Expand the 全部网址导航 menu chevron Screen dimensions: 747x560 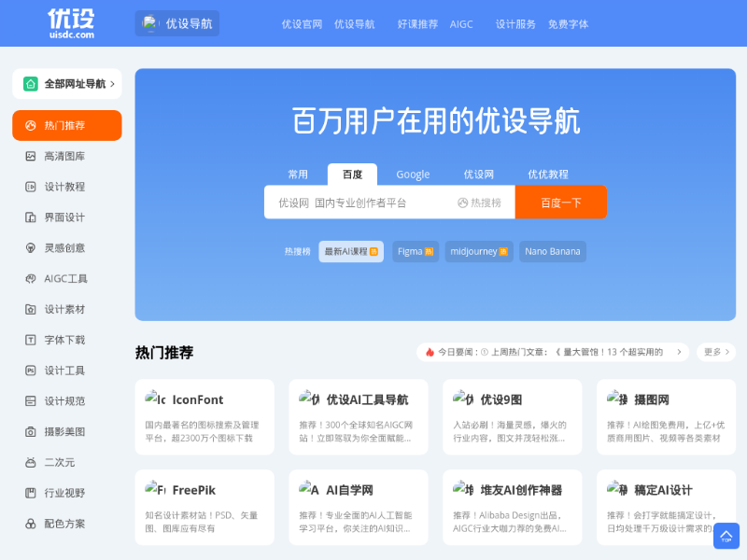[113, 84]
